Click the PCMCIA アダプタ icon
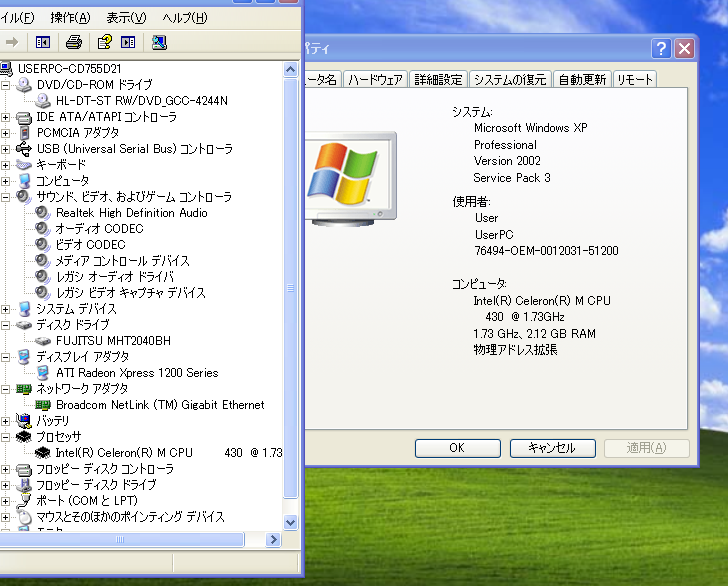This screenshot has width=728, height=586. [x=25, y=133]
